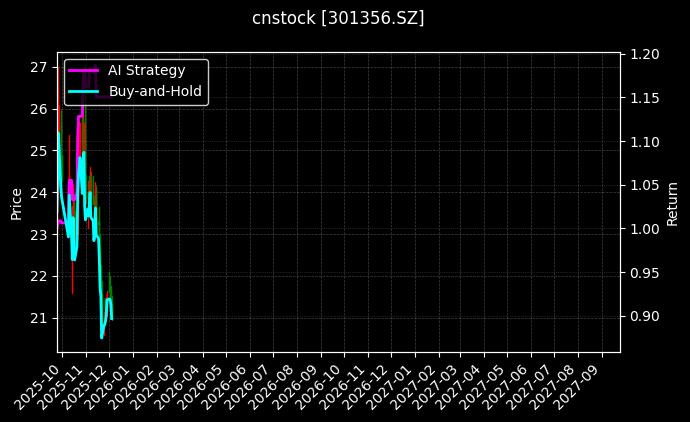Click the Price axis label on the left
This screenshot has height=422, width=690.
[16, 201]
